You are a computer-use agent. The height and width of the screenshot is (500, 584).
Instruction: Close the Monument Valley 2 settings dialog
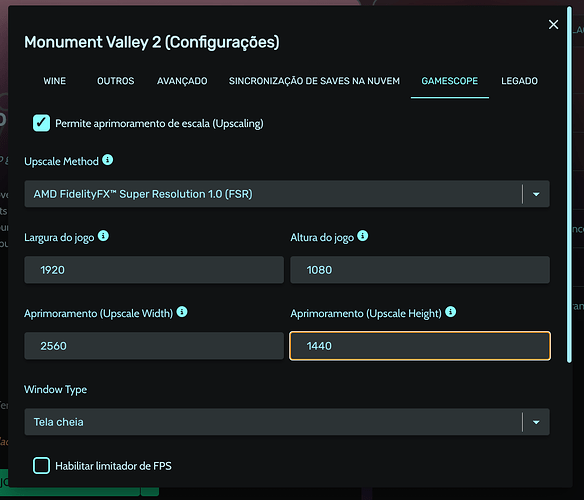tap(553, 25)
